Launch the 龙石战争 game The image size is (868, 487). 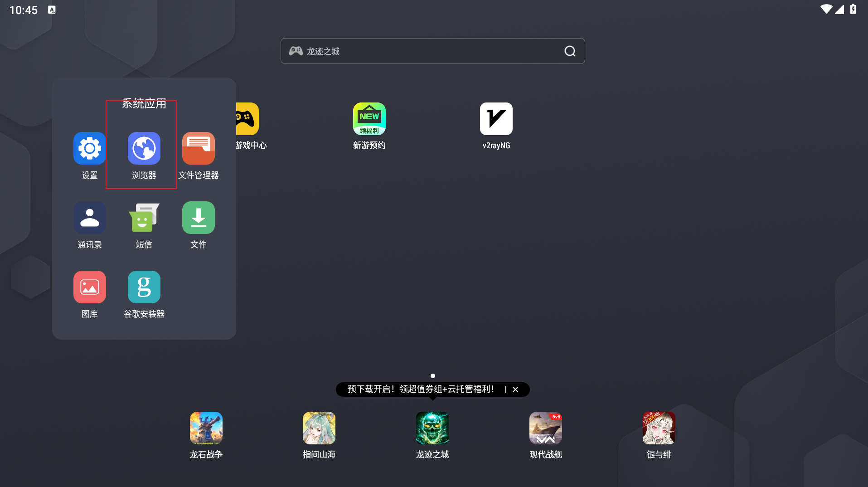206,428
